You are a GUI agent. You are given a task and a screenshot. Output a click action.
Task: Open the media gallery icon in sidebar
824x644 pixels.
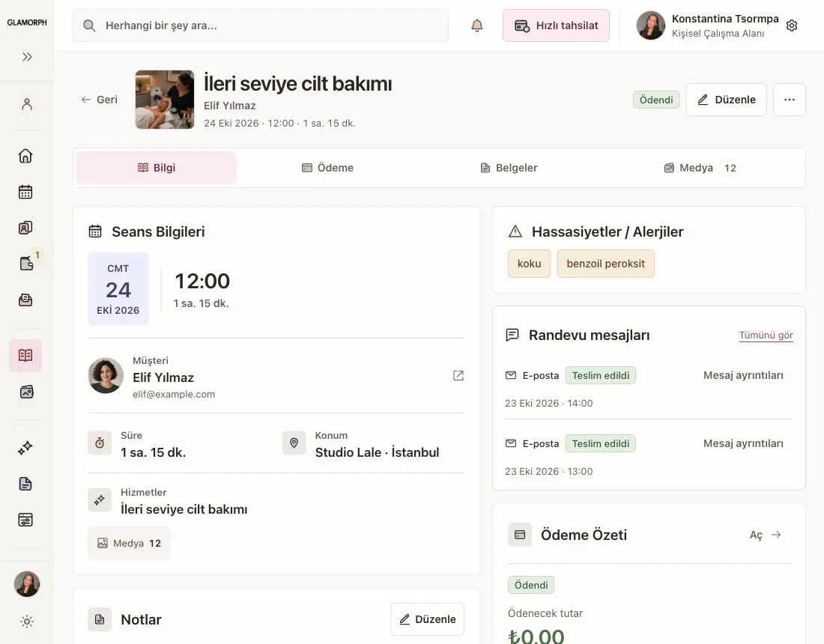[26, 392]
